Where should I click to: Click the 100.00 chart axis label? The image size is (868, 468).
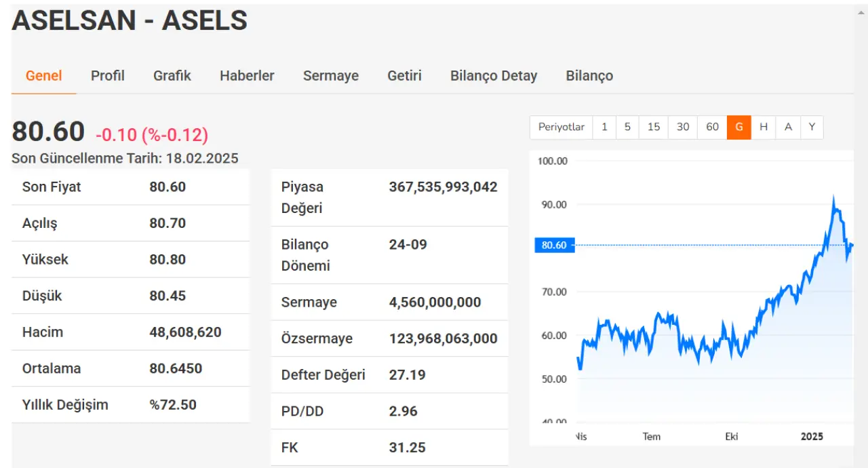552,161
